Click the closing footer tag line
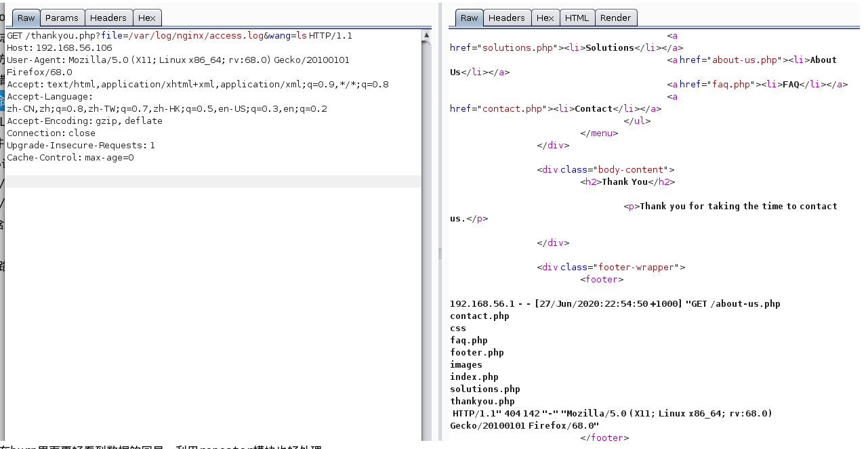868x449 pixels. coord(604,438)
